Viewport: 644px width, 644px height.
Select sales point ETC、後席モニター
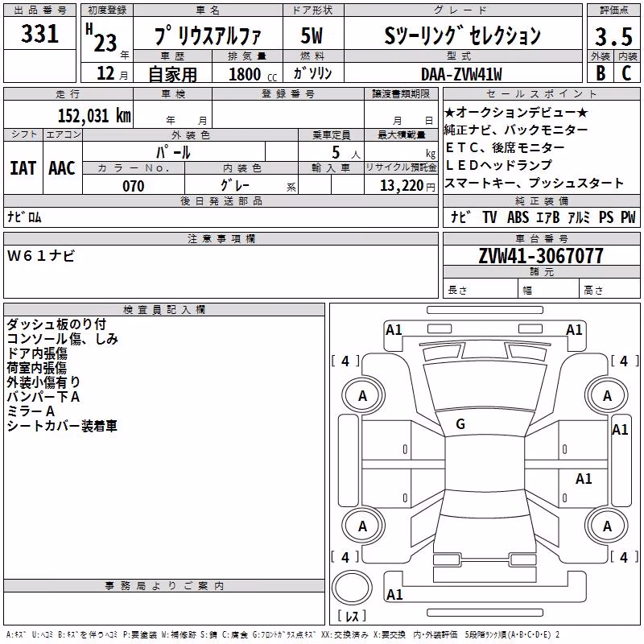[505, 147]
